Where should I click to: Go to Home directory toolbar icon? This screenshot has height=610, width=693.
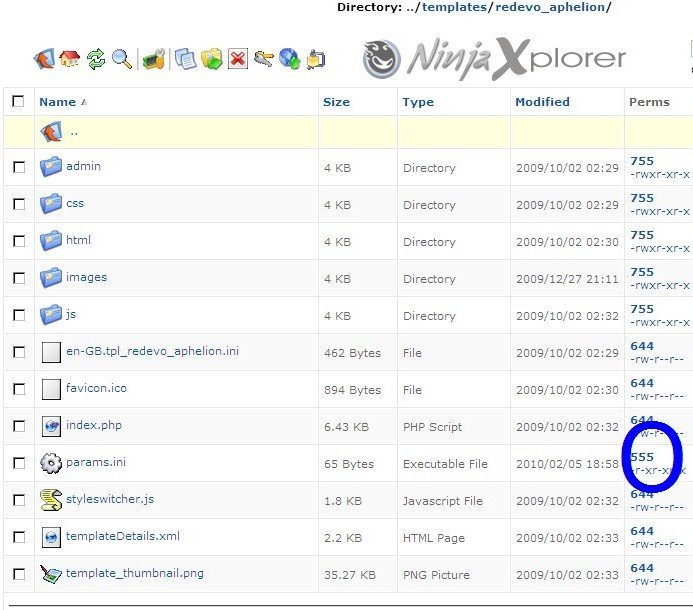(70, 58)
